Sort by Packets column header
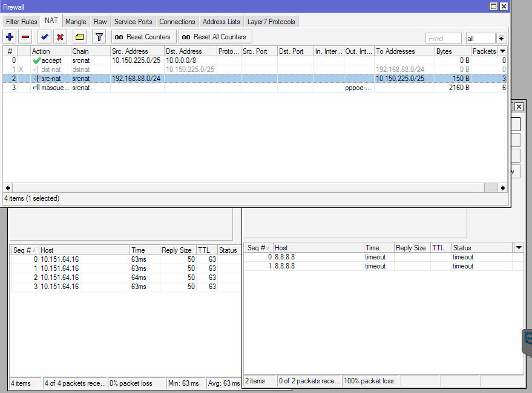 (x=485, y=51)
